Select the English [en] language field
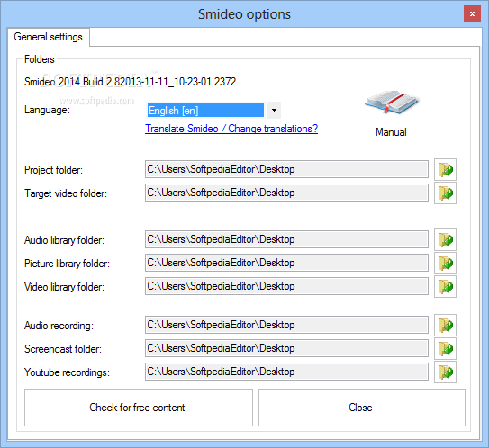 (x=205, y=111)
